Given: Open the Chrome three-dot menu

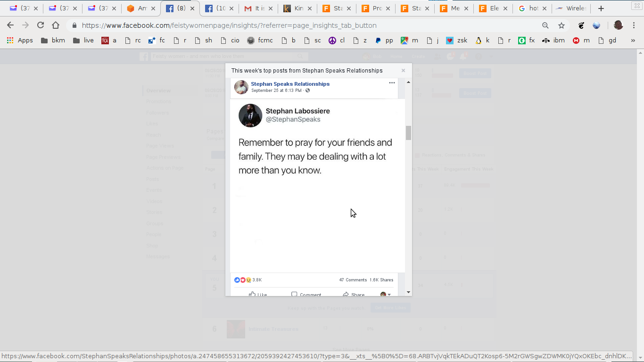Looking at the screenshot, I should (634, 25).
